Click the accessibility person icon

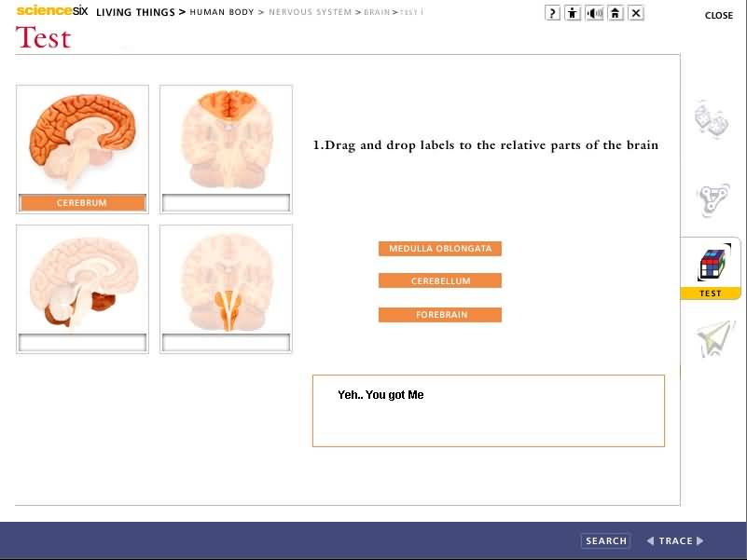coord(573,13)
